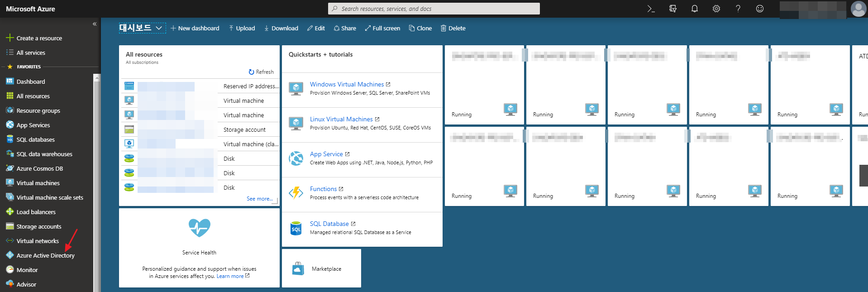Open Windows Virtual Machines quickstart link
Viewport: 868px width, 292px height.
point(347,84)
